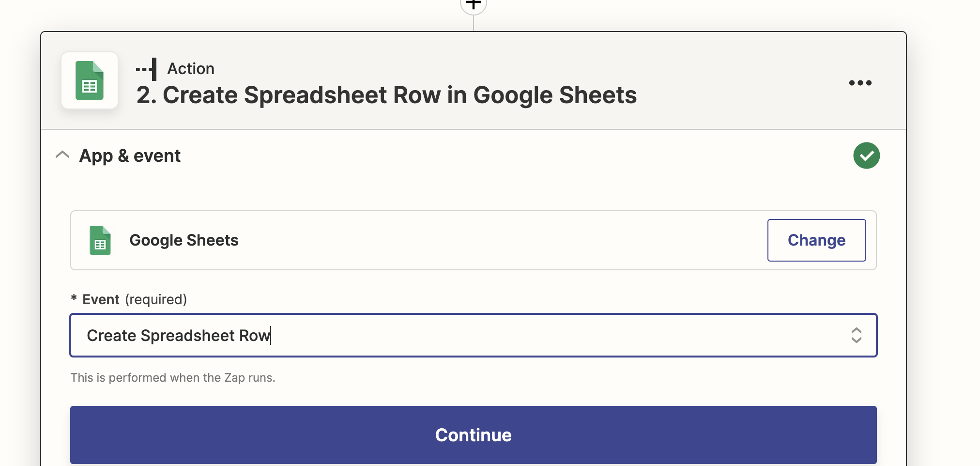The height and width of the screenshot is (466, 980).
Task: Click the step title Create Spreadsheet Row in Google Sheets
Action: click(386, 95)
